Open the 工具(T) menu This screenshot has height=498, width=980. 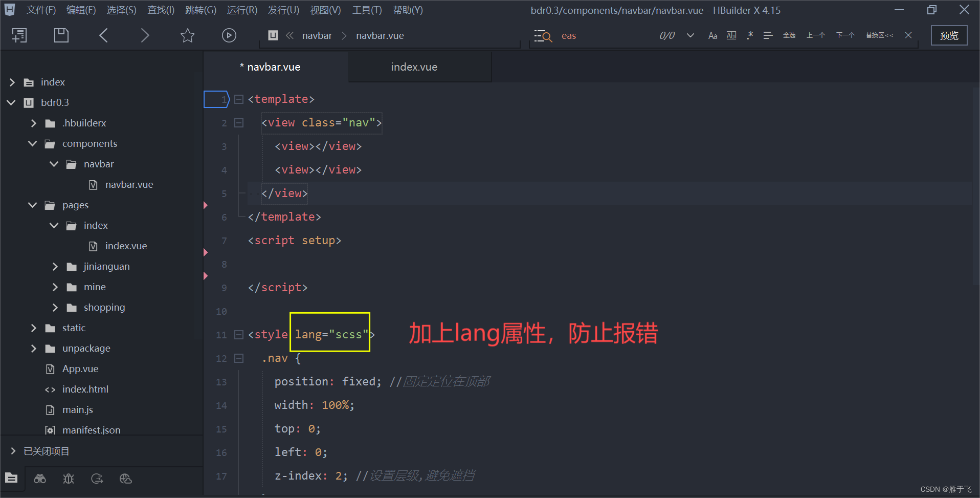[367, 10]
